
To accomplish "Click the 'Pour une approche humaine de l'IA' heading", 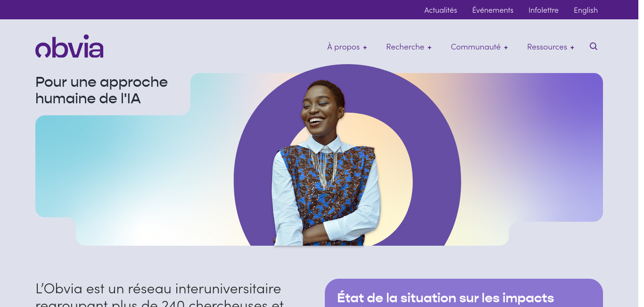I will (101, 90).
